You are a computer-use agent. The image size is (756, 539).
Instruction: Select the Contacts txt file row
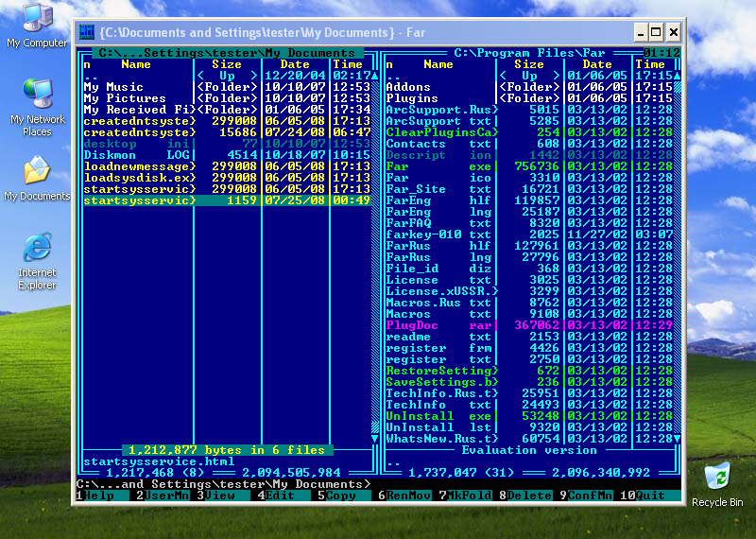point(529,144)
